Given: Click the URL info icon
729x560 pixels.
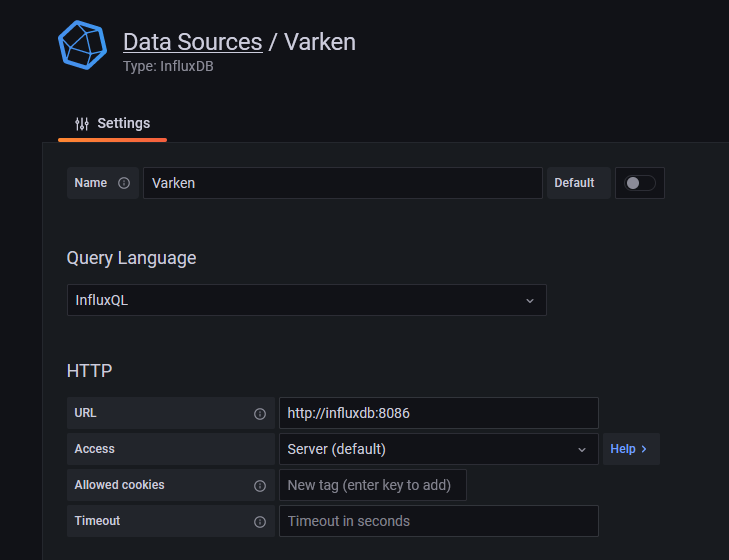Looking at the screenshot, I should [x=260, y=413].
